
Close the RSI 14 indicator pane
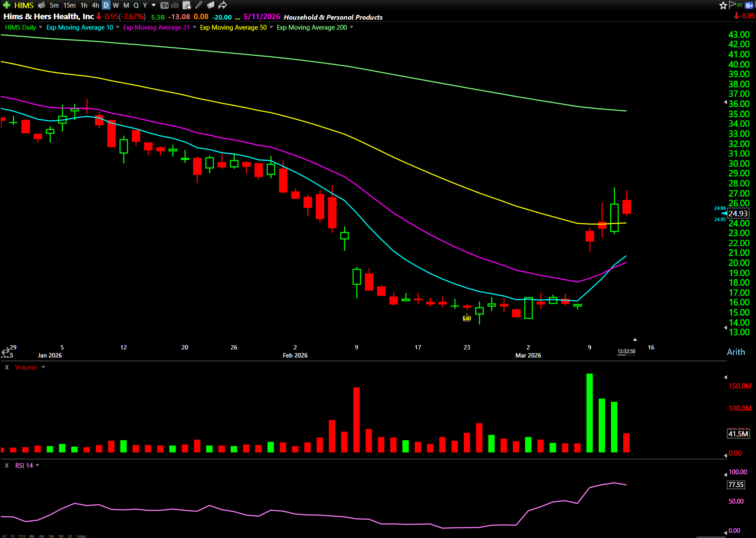[x=6, y=465]
